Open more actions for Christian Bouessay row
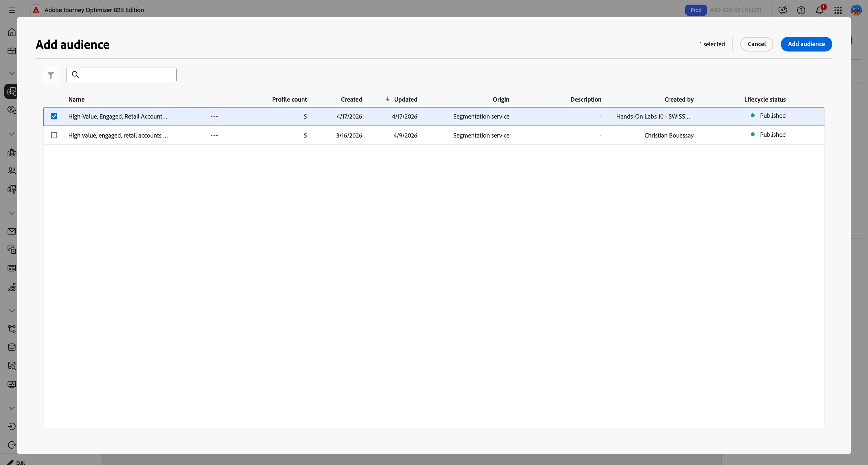 [x=214, y=135]
